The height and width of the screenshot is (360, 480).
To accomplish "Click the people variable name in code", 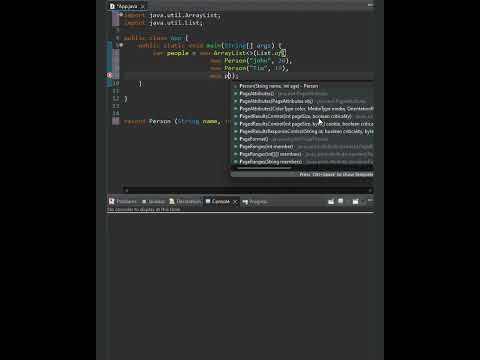I will tap(178, 53).
